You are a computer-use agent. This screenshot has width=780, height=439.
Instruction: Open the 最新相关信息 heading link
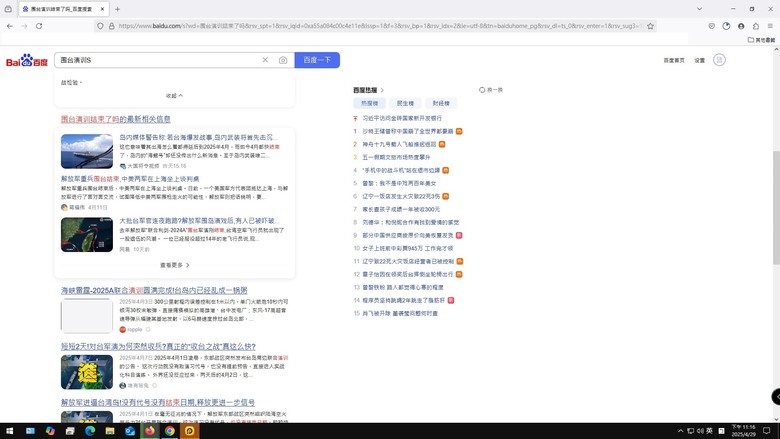coord(115,119)
